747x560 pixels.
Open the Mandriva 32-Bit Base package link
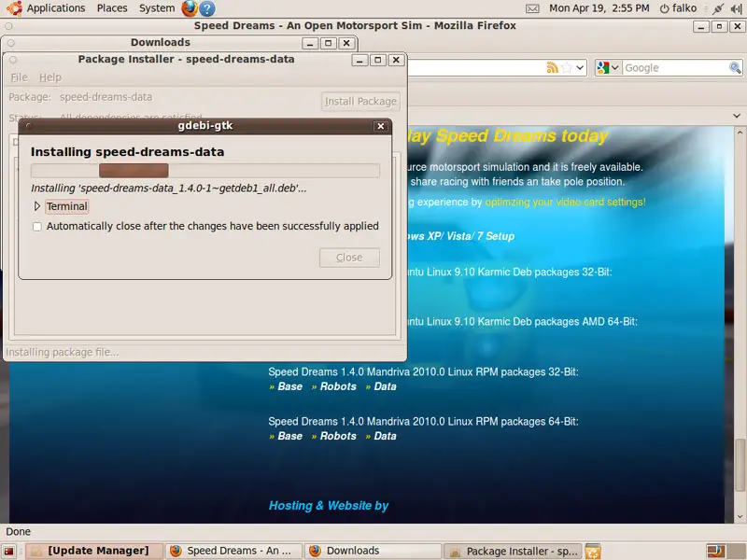pyautogui.click(x=290, y=386)
